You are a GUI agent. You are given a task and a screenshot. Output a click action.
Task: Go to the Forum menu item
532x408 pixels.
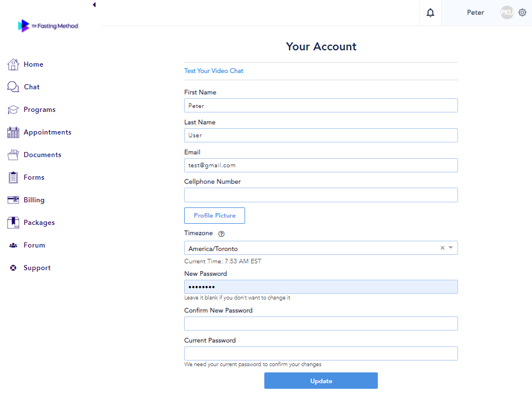point(34,245)
